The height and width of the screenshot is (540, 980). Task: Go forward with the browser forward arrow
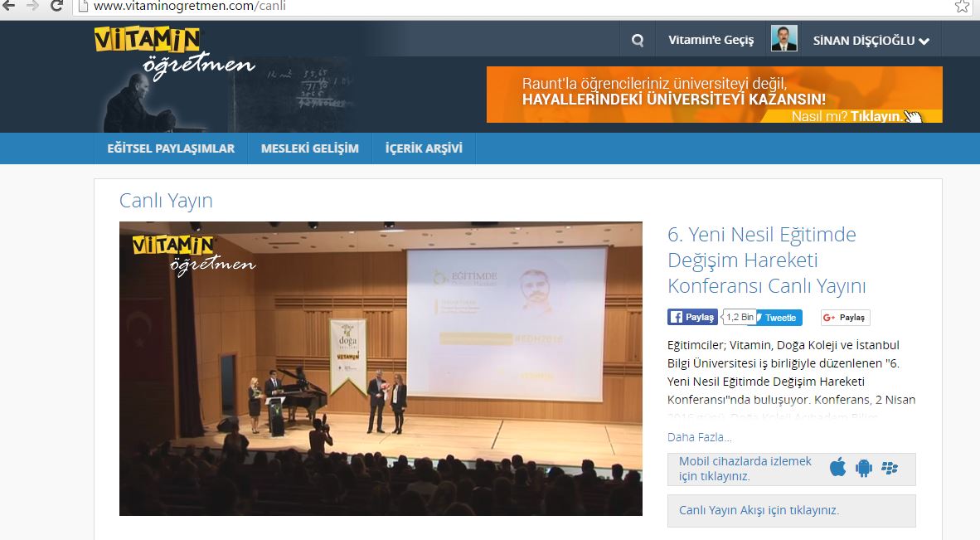32,6
